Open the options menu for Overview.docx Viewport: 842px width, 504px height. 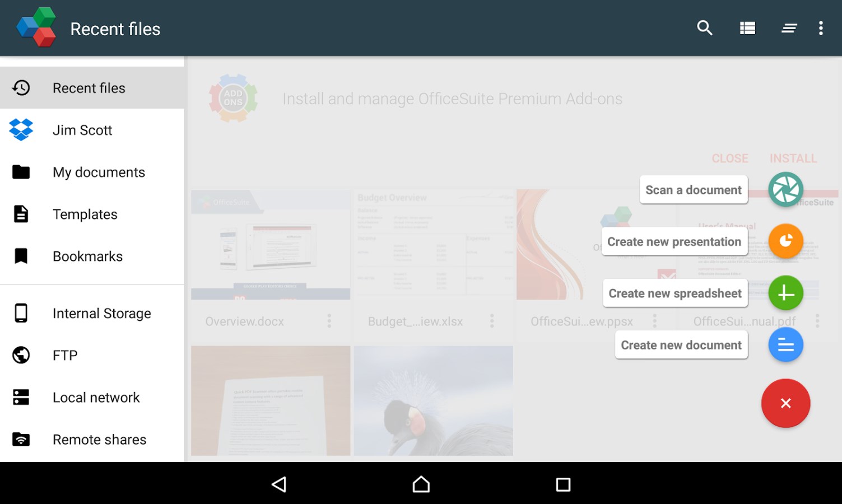[329, 321]
